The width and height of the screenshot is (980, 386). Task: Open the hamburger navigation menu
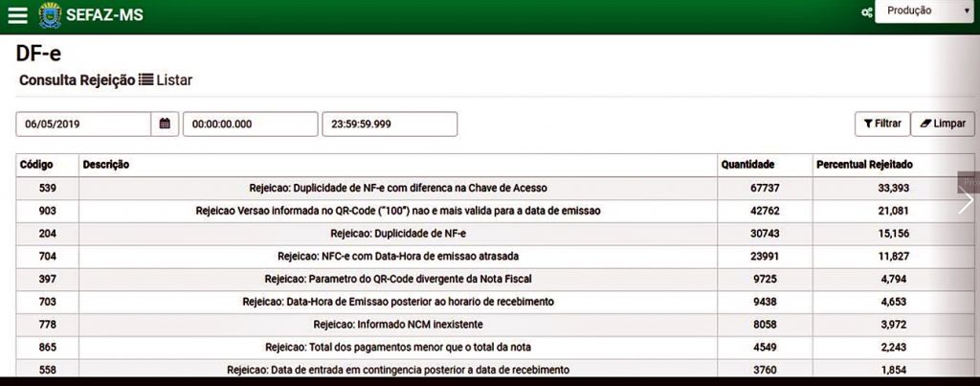pos(17,15)
